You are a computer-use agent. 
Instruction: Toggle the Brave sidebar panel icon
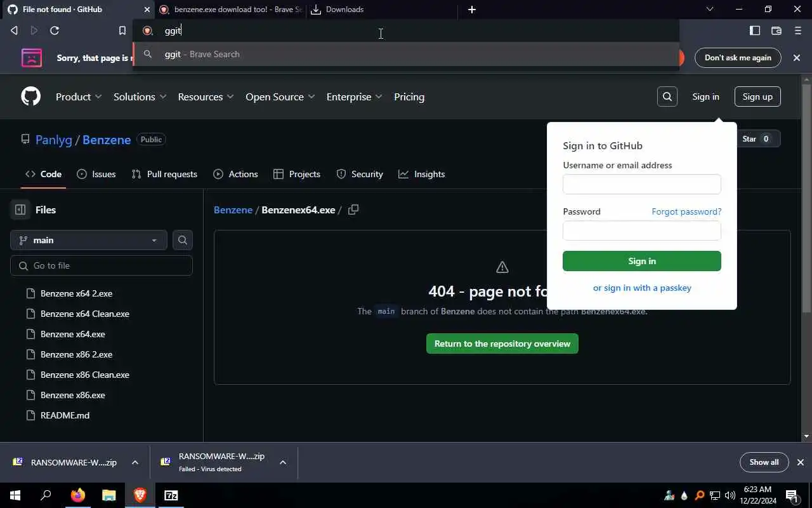pyautogui.click(x=755, y=30)
